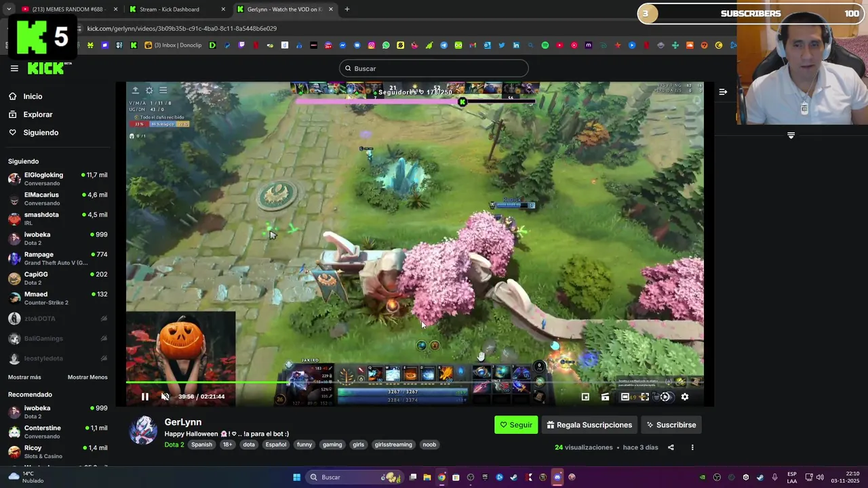This screenshot has width=868, height=488.
Task: Select the funny tag
Action: (304, 445)
